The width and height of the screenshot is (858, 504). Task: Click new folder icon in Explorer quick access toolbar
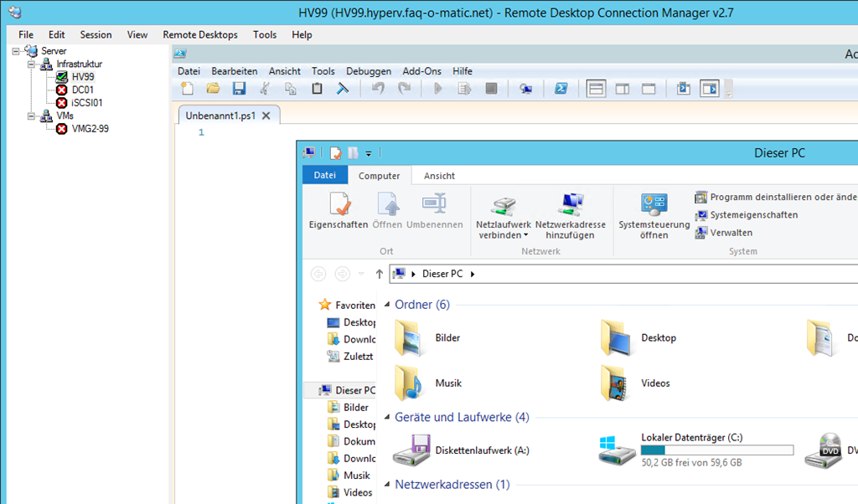[354, 153]
